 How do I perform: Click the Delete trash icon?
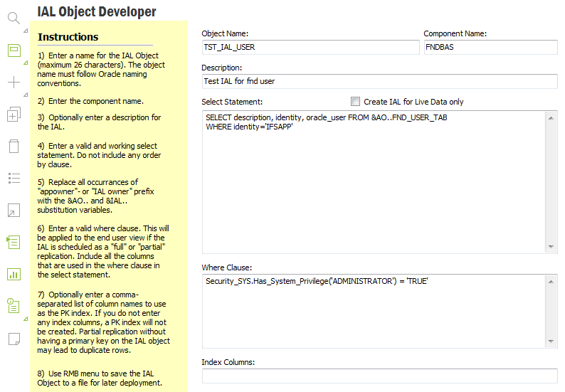pos(14,146)
